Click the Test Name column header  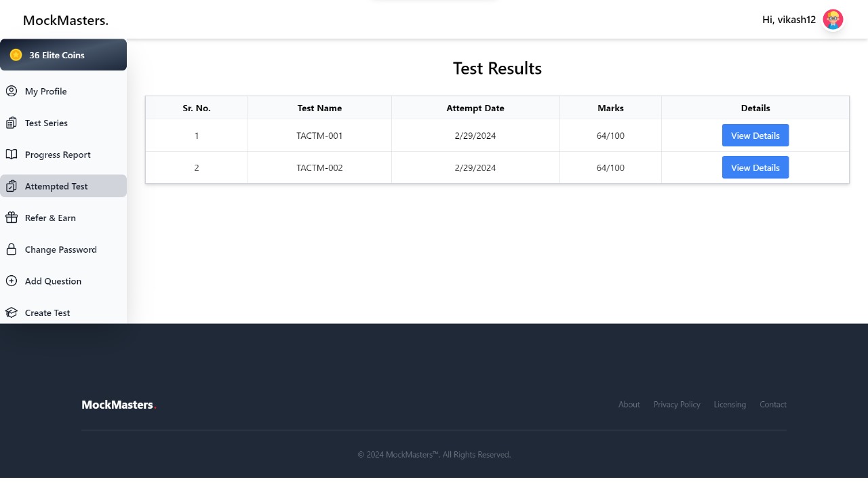(319, 108)
